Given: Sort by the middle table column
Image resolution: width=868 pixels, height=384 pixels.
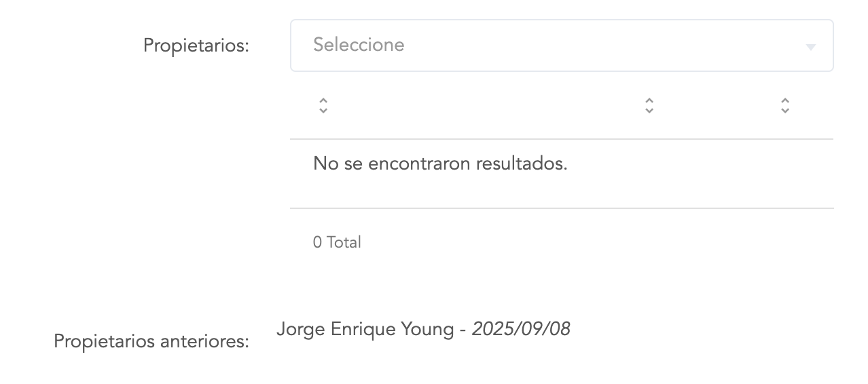Looking at the screenshot, I should (x=649, y=105).
